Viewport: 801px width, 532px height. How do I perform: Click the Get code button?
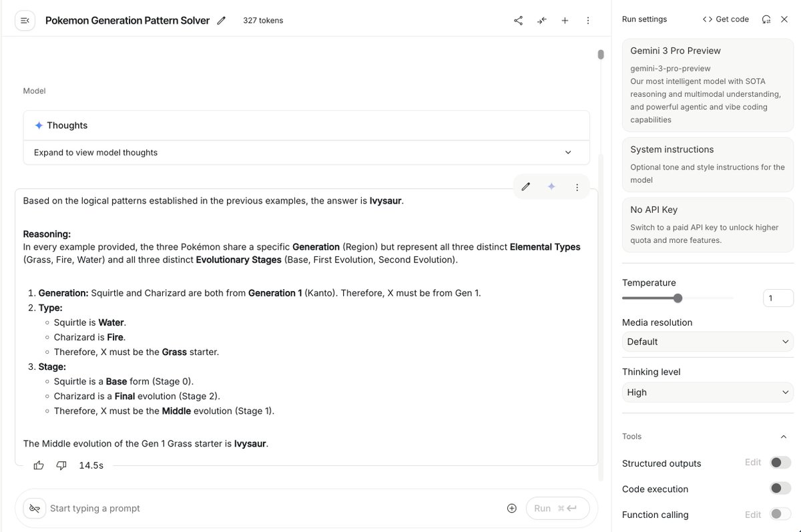pyautogui.click(x=726, y=19)
